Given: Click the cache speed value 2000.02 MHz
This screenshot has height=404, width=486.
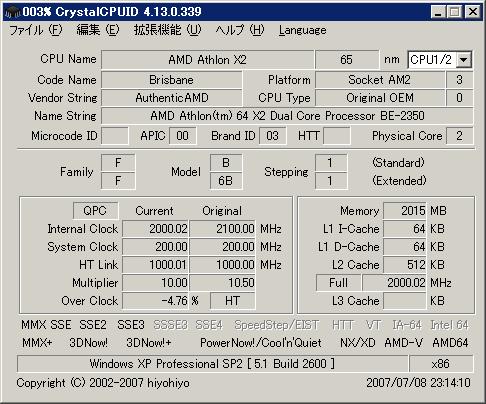Looking at the screenshot, I should [395, 283].
